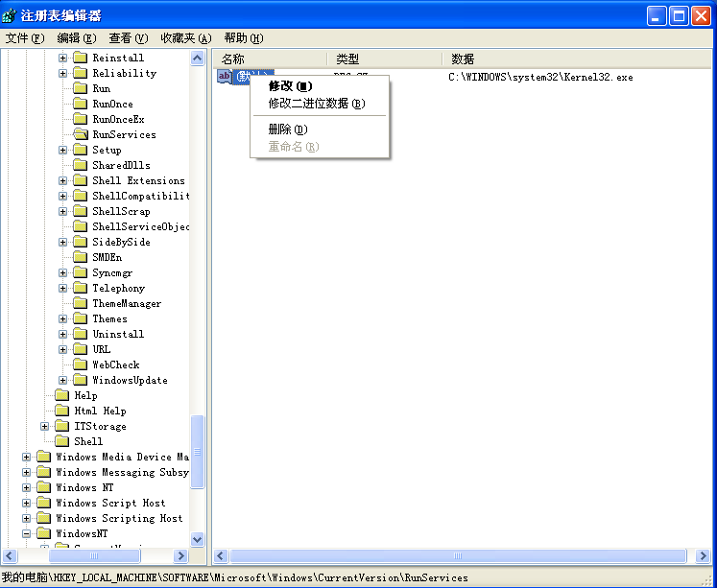This screenshot has width=717, height=588.
Task: Select the Kernel32.exe data value text
Action: pyautogui.click(x=540, y=77)
